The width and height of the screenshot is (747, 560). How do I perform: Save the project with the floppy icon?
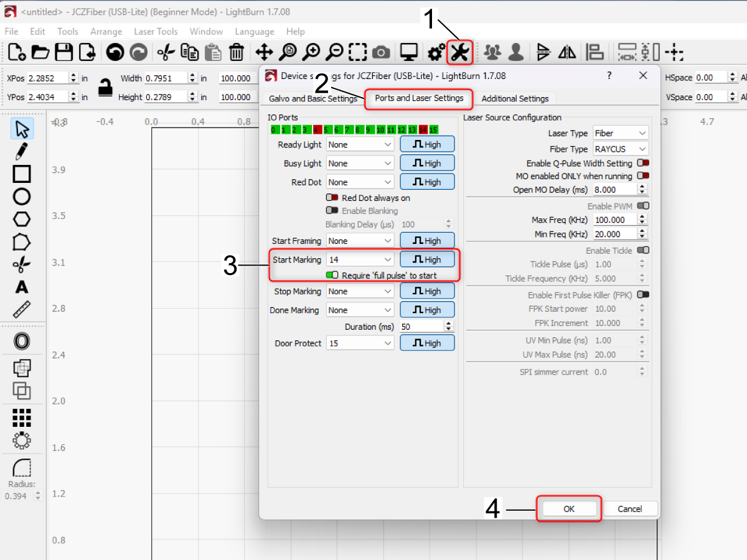tap(63, 52)
